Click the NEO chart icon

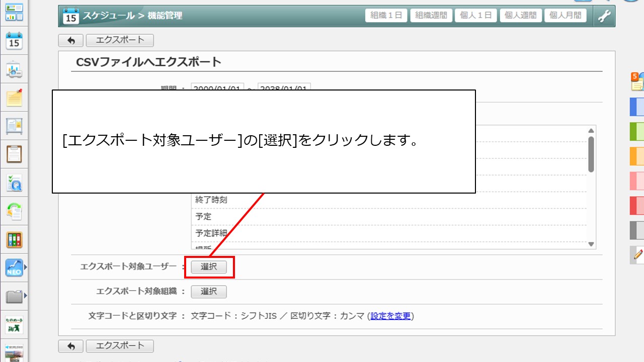(14, 268)
